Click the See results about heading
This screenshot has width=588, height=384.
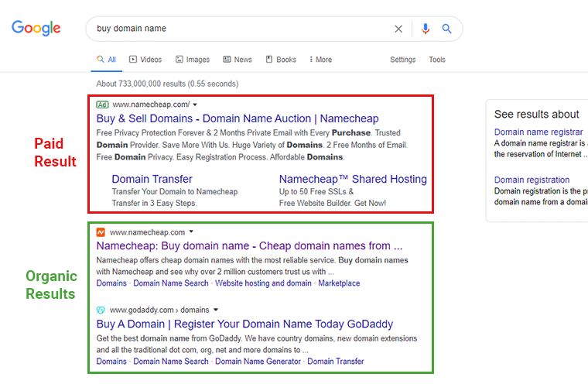pos(537,114)
